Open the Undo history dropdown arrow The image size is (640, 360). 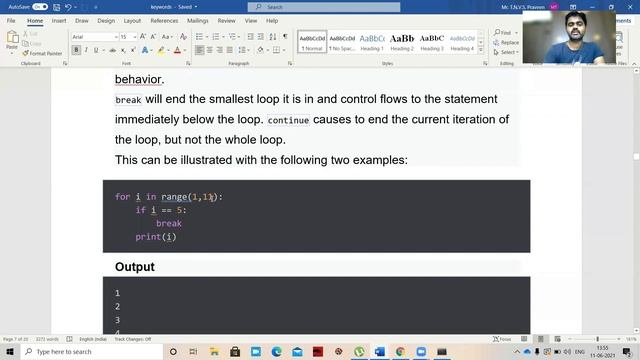(x=76, y=7)
